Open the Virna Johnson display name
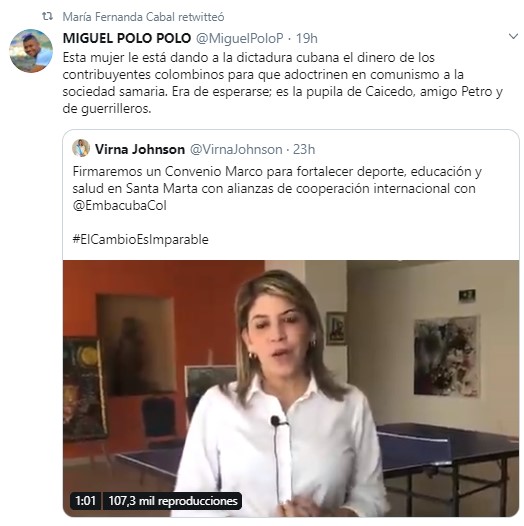The width and height of the screenshot is (524, 526). pos(140,149)
